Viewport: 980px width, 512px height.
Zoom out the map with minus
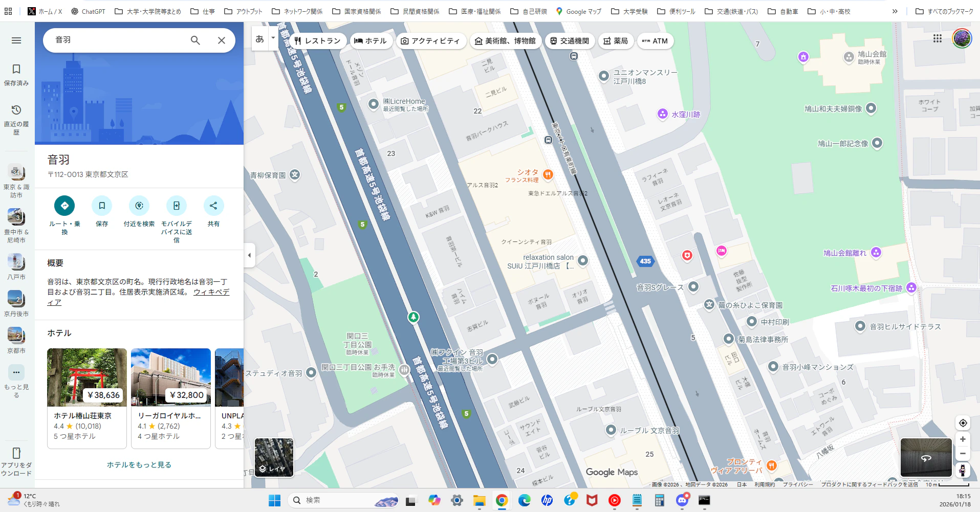(963, 453)
